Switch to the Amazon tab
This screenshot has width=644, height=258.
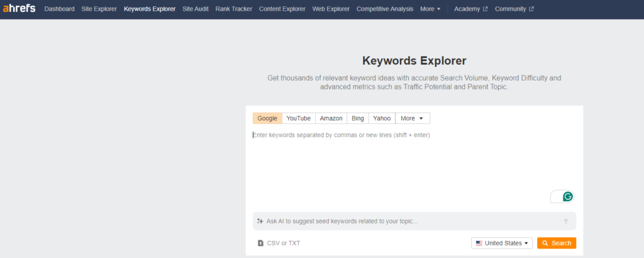coord(331,118)
